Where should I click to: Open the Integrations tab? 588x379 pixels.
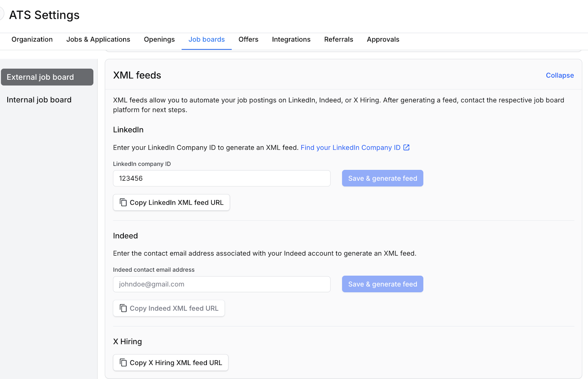coord(291,39)
